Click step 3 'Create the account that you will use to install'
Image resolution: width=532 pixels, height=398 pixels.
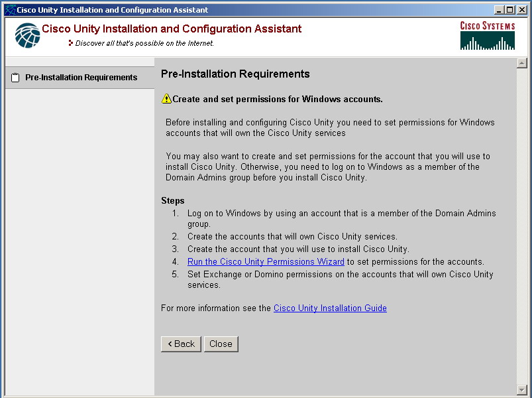[x=298, y=249]
